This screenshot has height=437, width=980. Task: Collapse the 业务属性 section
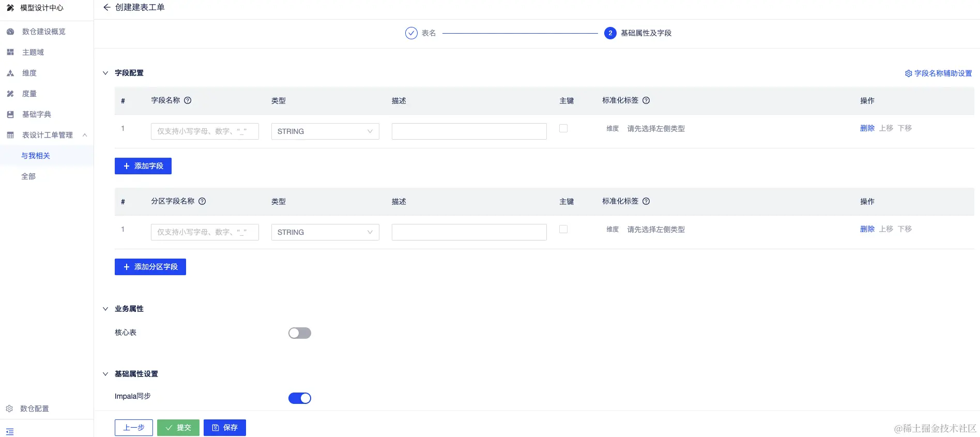(x=105, y=309)
